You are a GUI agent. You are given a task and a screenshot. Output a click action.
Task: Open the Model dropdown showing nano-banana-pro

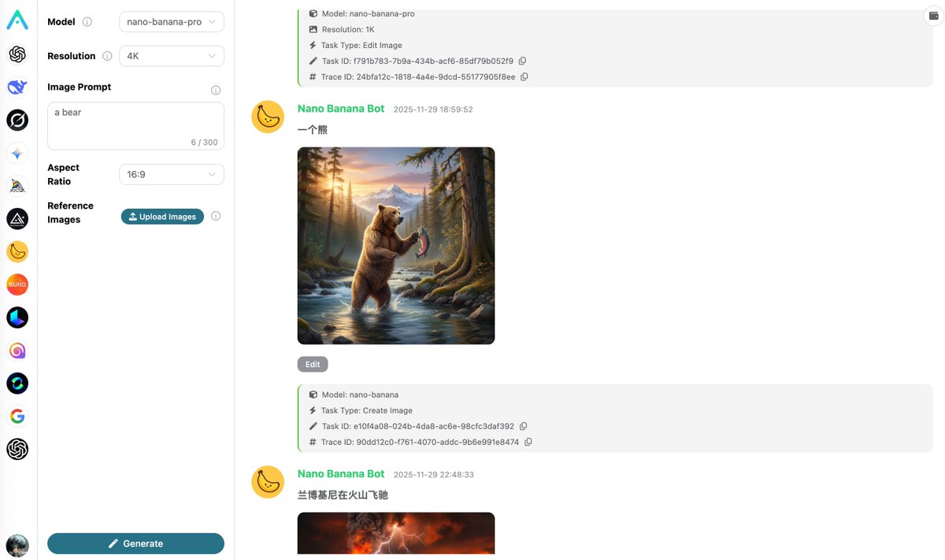[172, 22]
